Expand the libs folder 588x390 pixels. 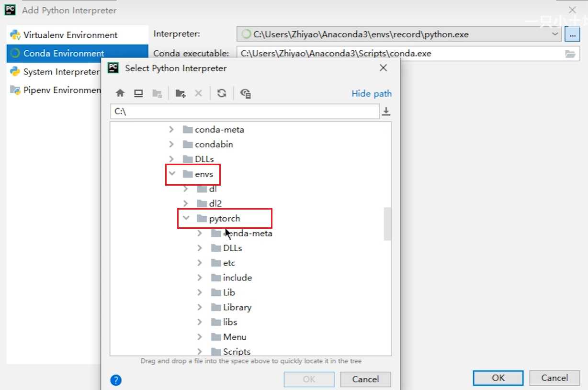[x=200, y=323]
